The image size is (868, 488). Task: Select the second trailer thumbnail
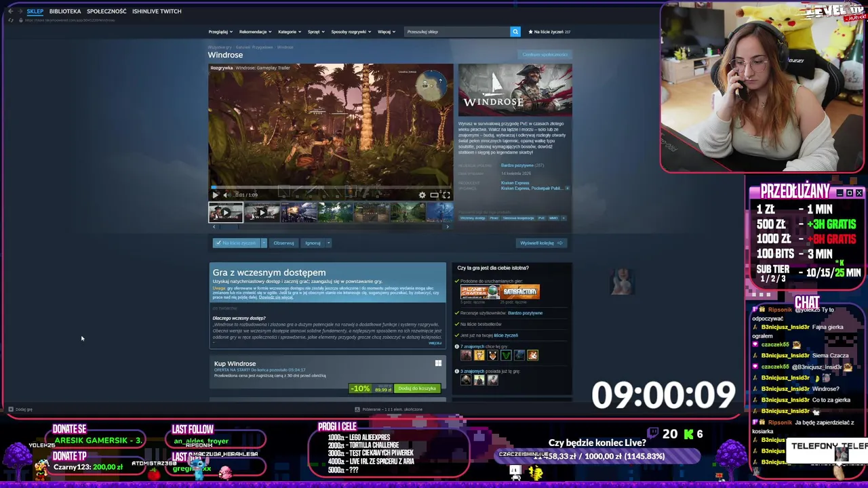point(262,213)
